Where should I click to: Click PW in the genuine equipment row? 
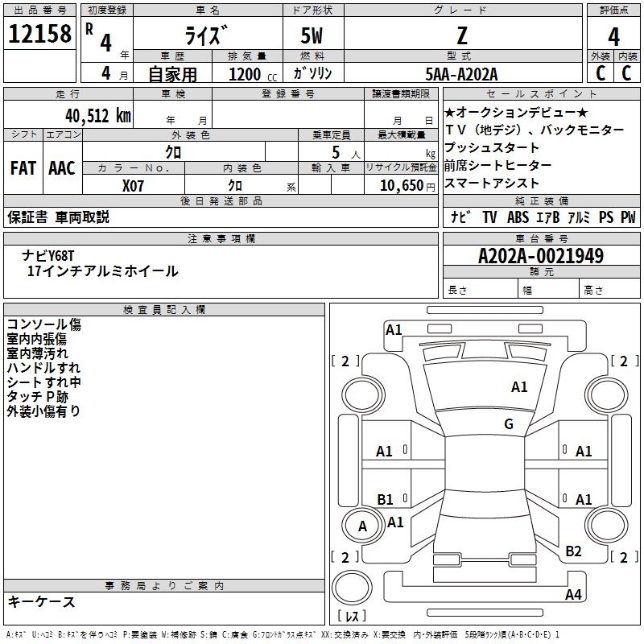pyautogui.click(x=628, y=217)
